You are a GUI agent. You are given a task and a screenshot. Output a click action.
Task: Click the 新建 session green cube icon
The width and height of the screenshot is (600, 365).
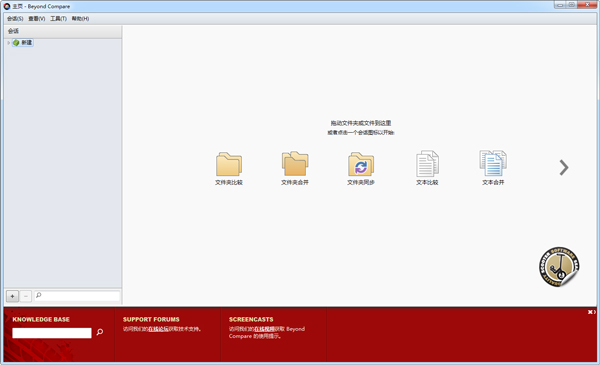pyautogui.click(x=16, y=42)
